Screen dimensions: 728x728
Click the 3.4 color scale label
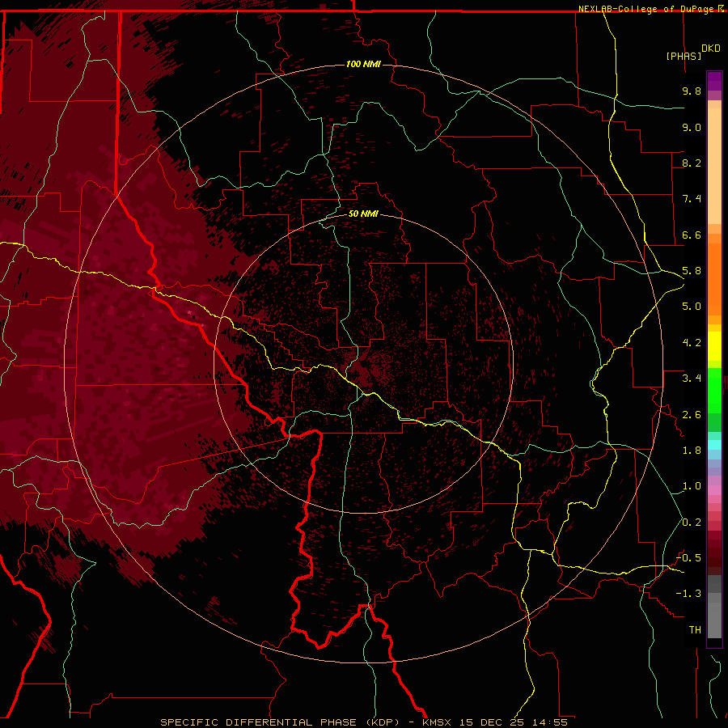(692, 379)
